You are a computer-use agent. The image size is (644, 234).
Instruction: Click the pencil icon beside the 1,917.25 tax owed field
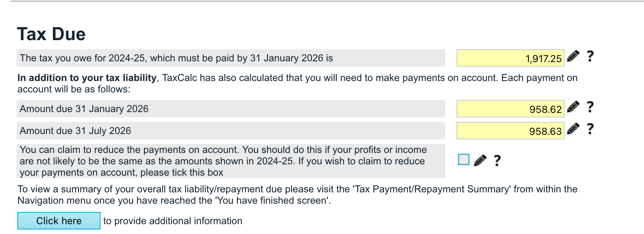[x=573, y=56]
